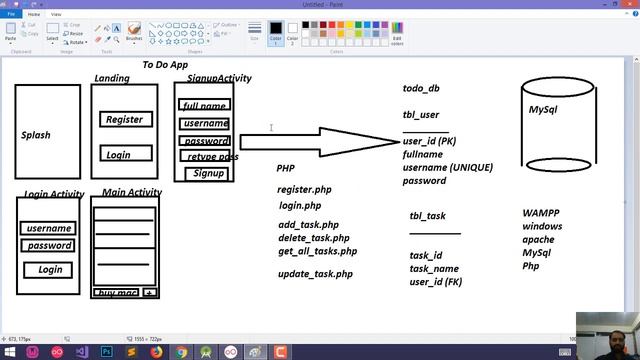Open Edit colors dialog

click(x=397, y=33)
